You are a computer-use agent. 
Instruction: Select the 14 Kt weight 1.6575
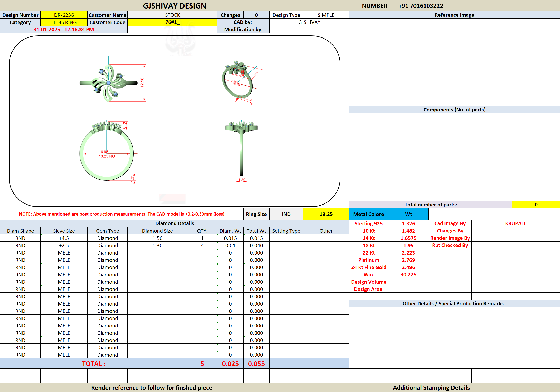point(408,238)
